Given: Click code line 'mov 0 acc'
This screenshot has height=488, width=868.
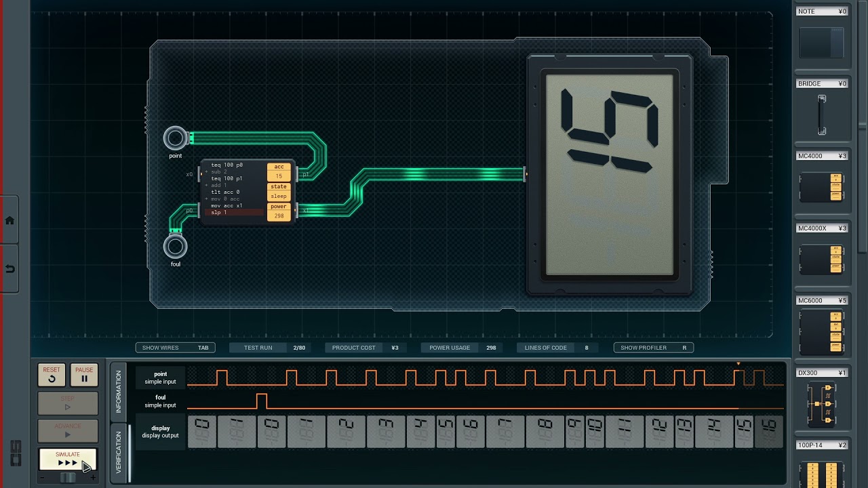Looking at the screenshot, I should coord(225,199).
